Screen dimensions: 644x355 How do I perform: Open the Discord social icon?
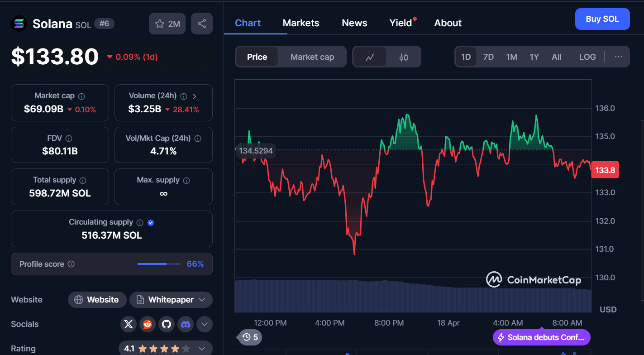click(186, 324)
